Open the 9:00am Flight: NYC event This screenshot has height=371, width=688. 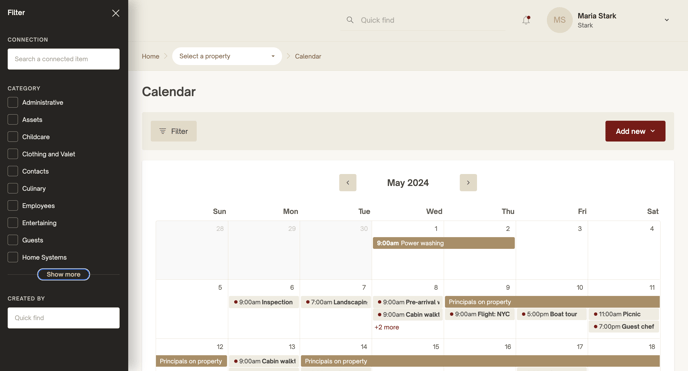480,314
